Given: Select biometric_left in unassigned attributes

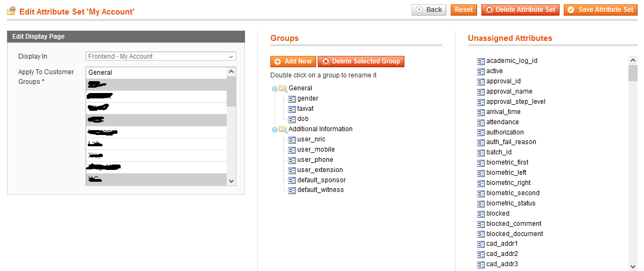Looking at the screenshot, I should click(x=506, y=173).
